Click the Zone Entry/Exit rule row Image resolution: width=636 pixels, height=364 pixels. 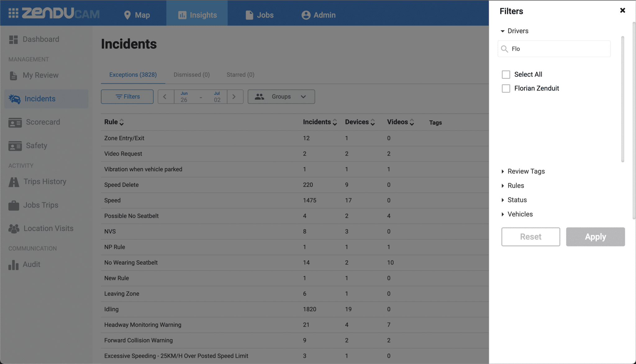[295, 138]
